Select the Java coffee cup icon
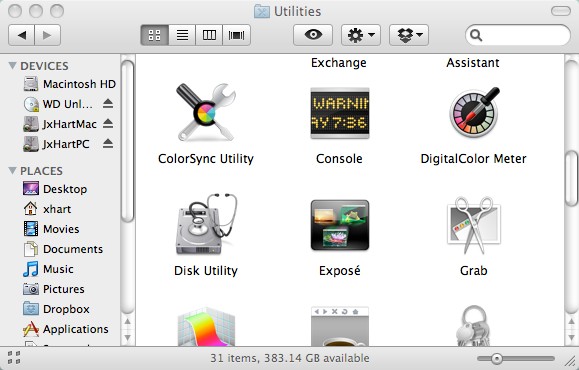 point(340,326)
